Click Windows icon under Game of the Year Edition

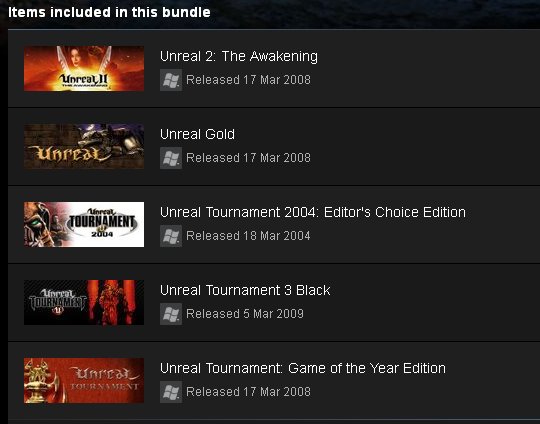[171, 392]
